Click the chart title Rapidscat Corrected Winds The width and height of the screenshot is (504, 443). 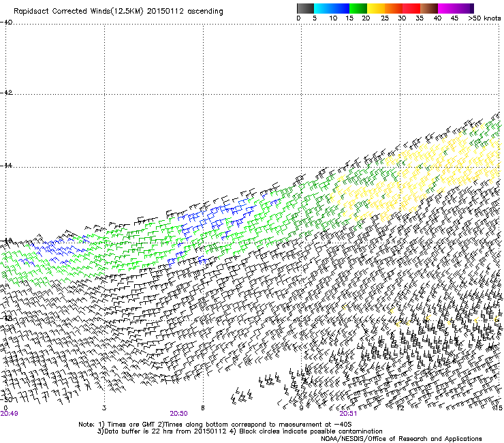tap(119, 12)
